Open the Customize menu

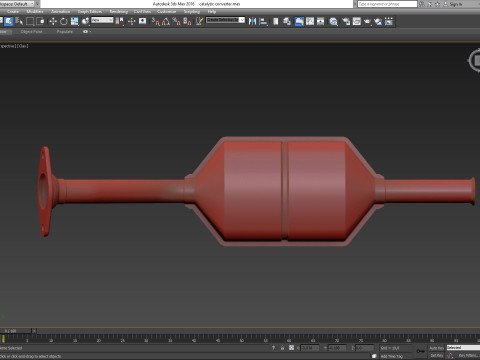click(x=167, y=12)
